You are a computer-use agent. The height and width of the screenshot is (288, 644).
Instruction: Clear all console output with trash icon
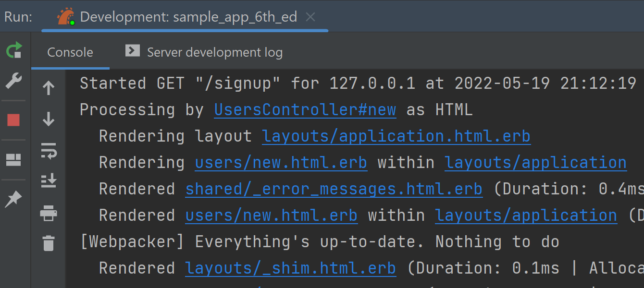coord(49,243)
